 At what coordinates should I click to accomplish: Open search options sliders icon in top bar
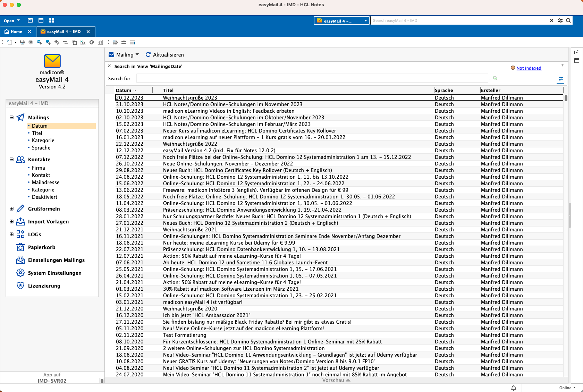560,20
